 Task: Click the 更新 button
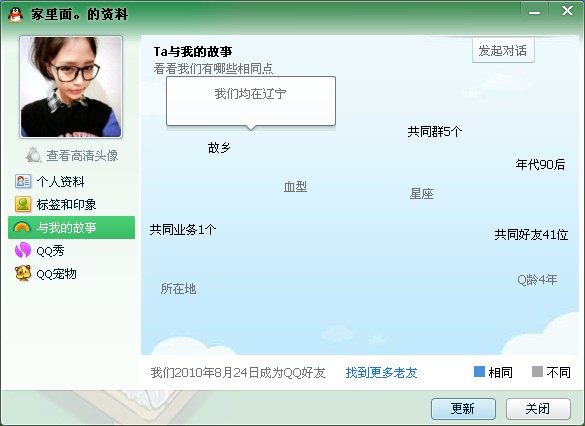click(463, 409)
